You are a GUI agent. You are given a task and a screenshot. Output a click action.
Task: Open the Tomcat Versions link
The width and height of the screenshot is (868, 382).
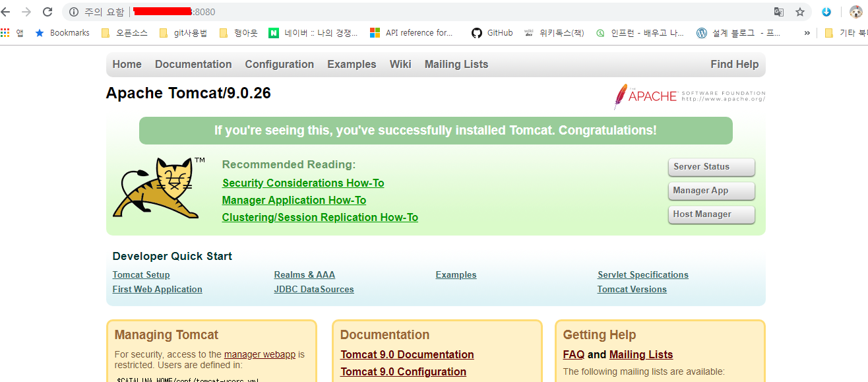click(x=632, y=289)
